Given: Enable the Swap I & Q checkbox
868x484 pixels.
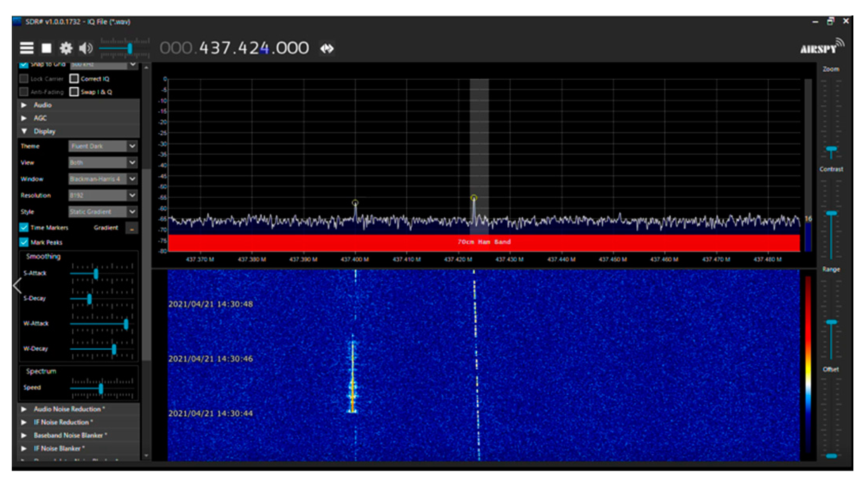Looking at the screenshot, I should (74, 92).
